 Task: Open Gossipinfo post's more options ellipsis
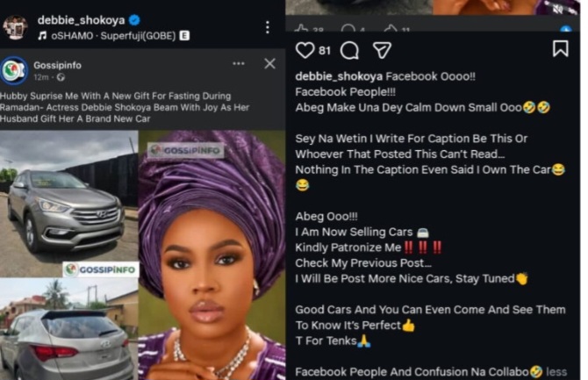point(239,64)
